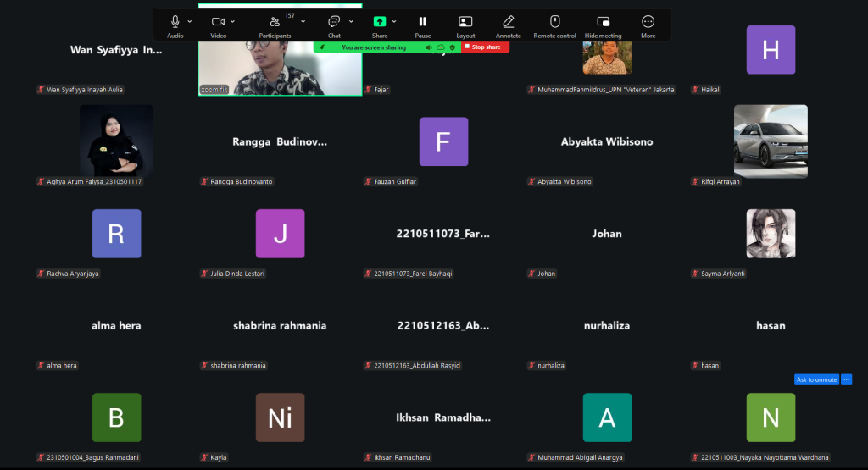
Task: Open three-dots menu beside Ask to unmute
Action: [x=846, y=379]
